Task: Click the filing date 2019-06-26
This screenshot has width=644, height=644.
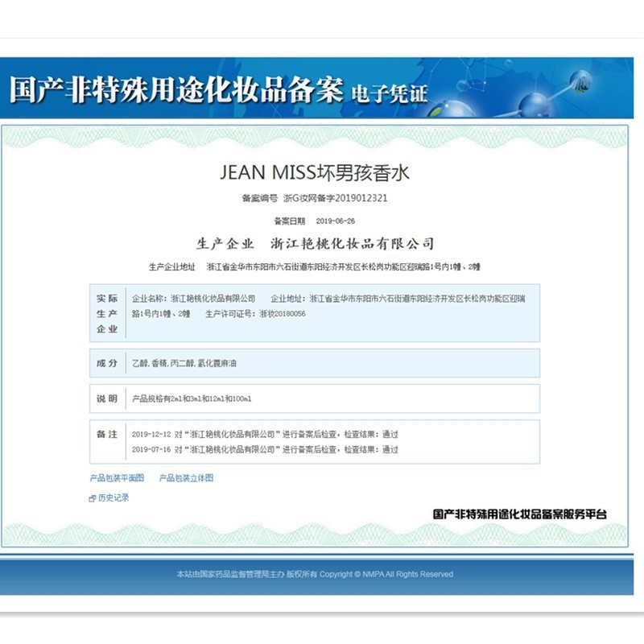Action: tap(335, 221)
